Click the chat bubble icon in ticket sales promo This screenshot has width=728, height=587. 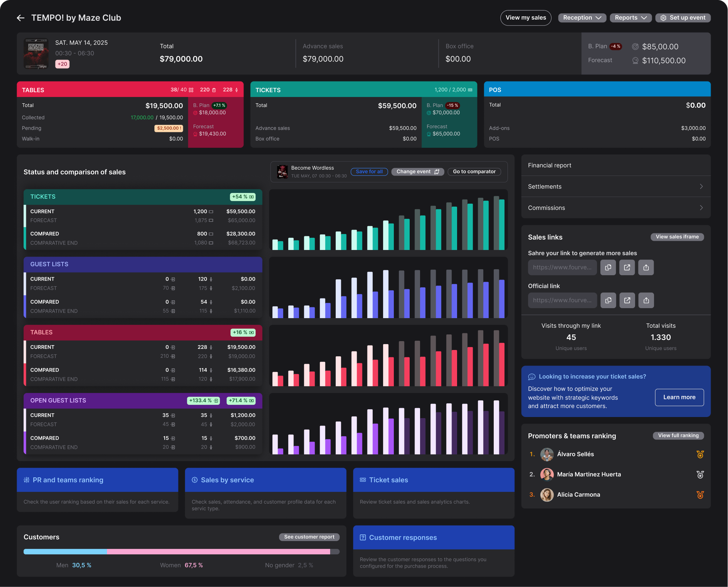[532, 377]
